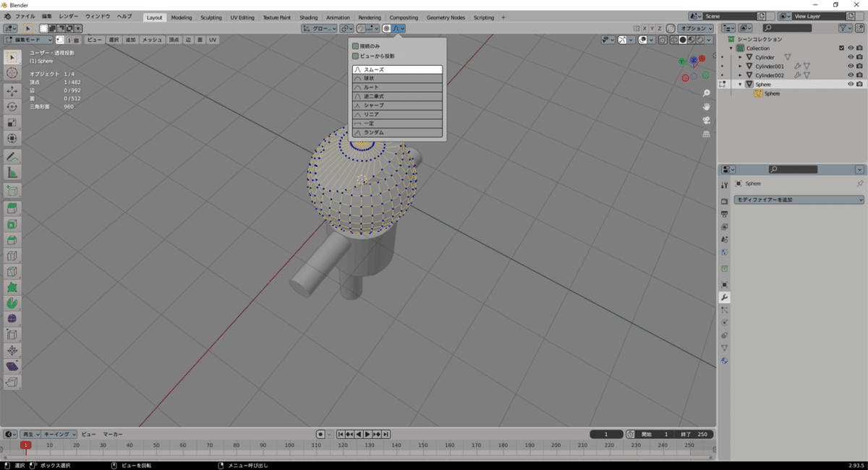Select the Rip Region tool

coord(12,382)
